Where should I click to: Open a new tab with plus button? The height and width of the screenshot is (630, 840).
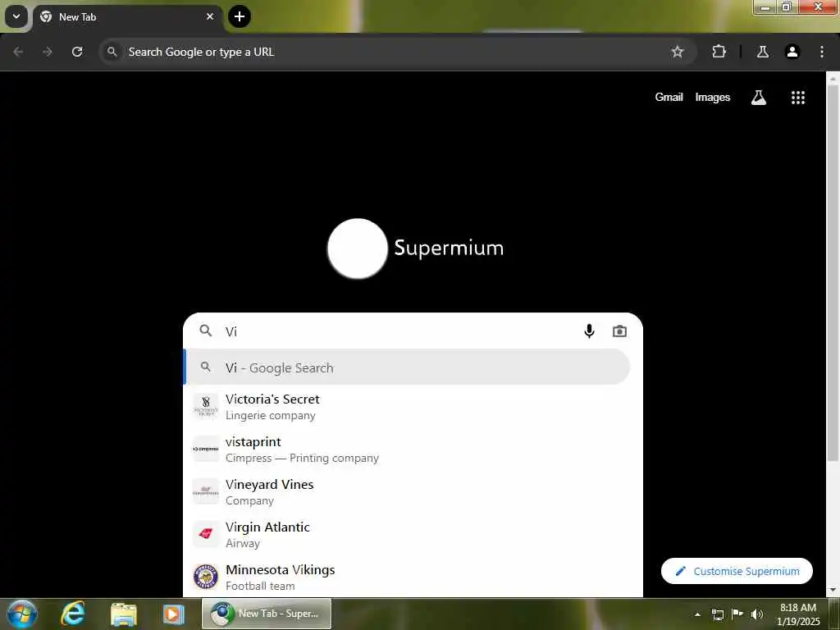(x=240, y=16)
